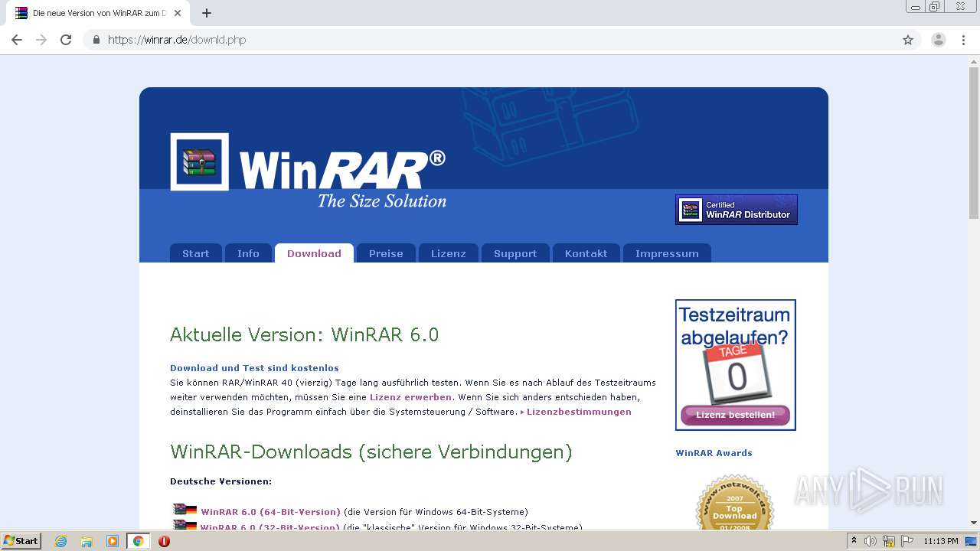Viewport: 980px width, 551px height.
Task: Go to the Lizenz tab
Action: click(x=448, y=253)
